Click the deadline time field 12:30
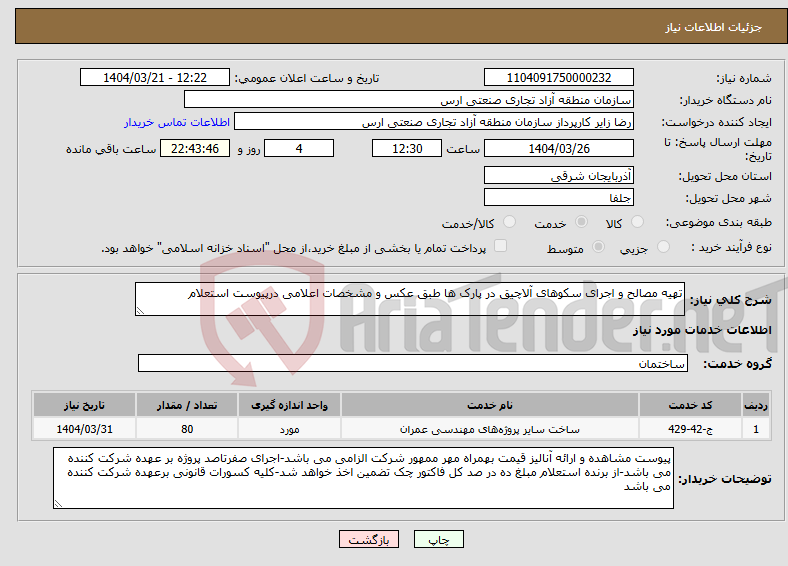The height and width of the screenshot is (566, 788). click(x=407, y=148)
